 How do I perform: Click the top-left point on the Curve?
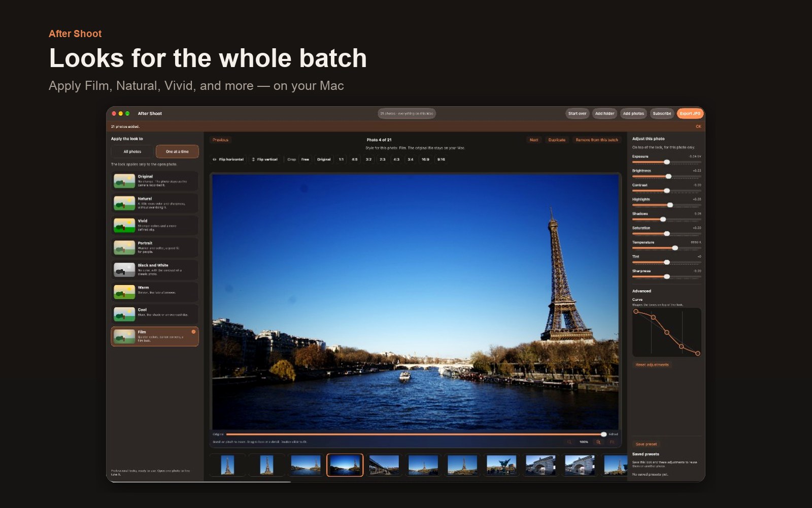(636, 311)
